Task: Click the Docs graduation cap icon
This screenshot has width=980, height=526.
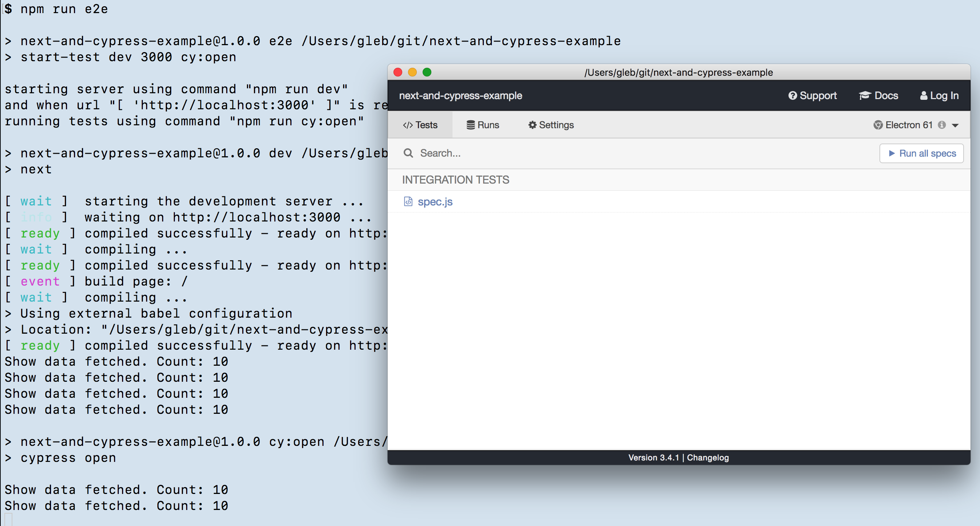Action: pyautogui.click(x=865, y=96)
